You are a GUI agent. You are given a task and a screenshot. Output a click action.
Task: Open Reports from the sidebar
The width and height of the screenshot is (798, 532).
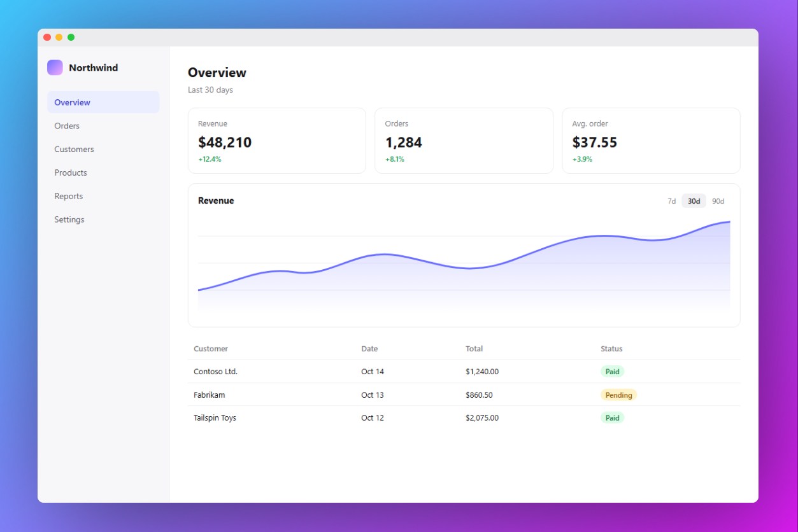[x=103, y=197]
